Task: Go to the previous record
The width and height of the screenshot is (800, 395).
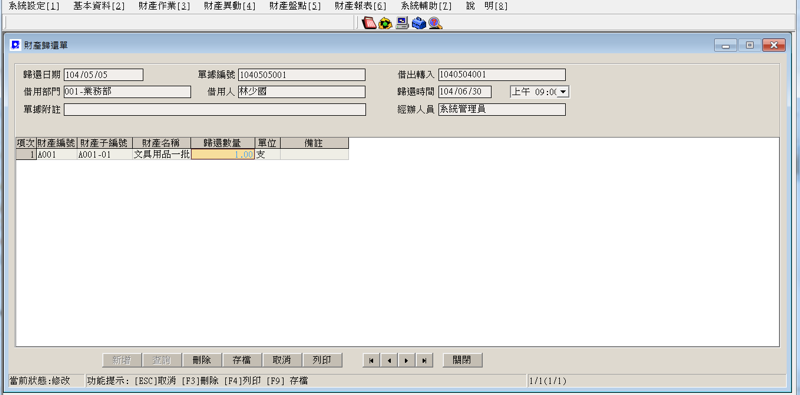Action: (x=389, y=360)
